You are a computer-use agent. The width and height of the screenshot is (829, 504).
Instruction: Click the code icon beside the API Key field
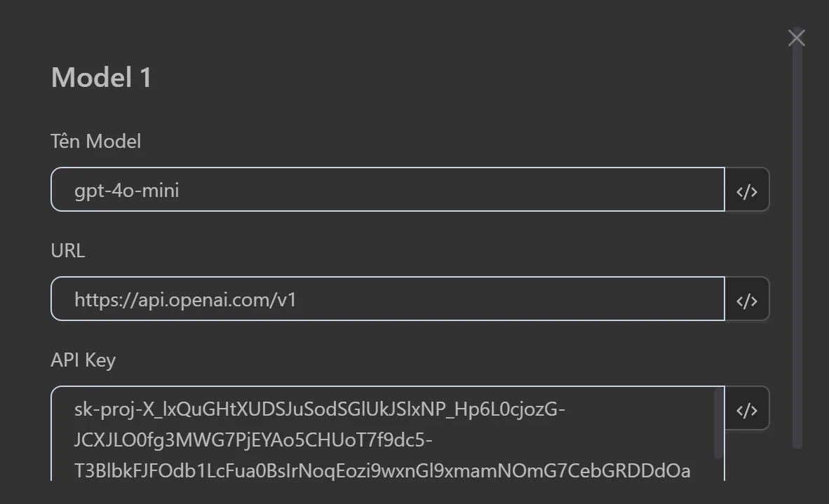[746, 408]
